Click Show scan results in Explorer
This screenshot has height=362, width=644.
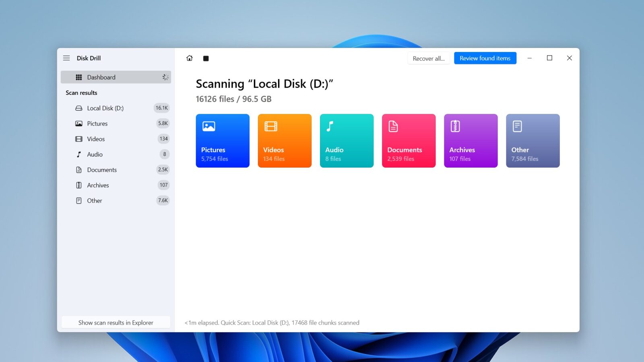click(116, 323)
